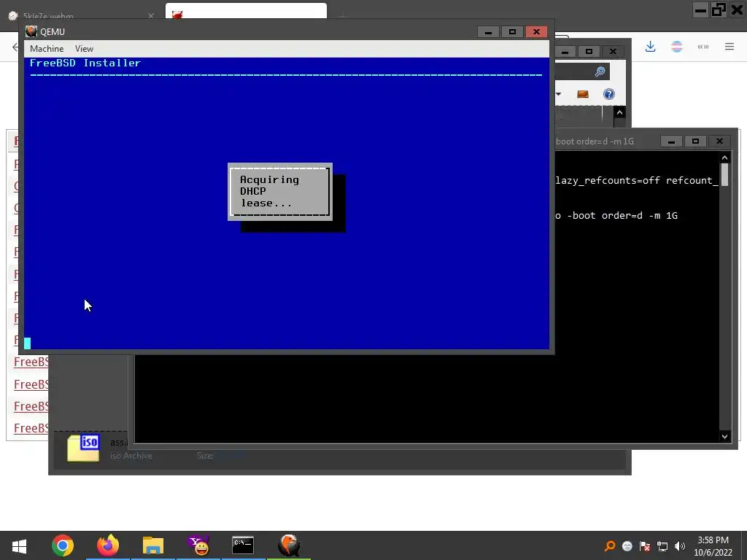Open the striped round profile avatar icon
This screenshot has height=560, width=747.
(x=676, y=47)
